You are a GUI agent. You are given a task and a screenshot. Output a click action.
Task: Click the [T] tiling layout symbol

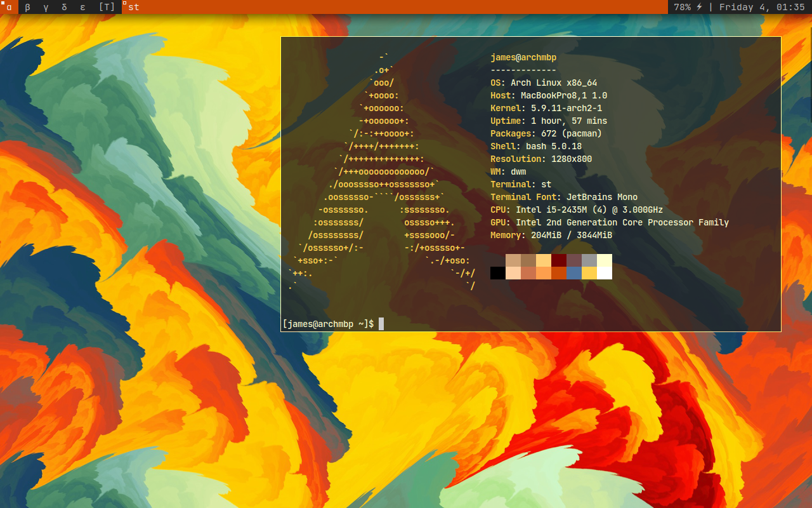point(107,7)
